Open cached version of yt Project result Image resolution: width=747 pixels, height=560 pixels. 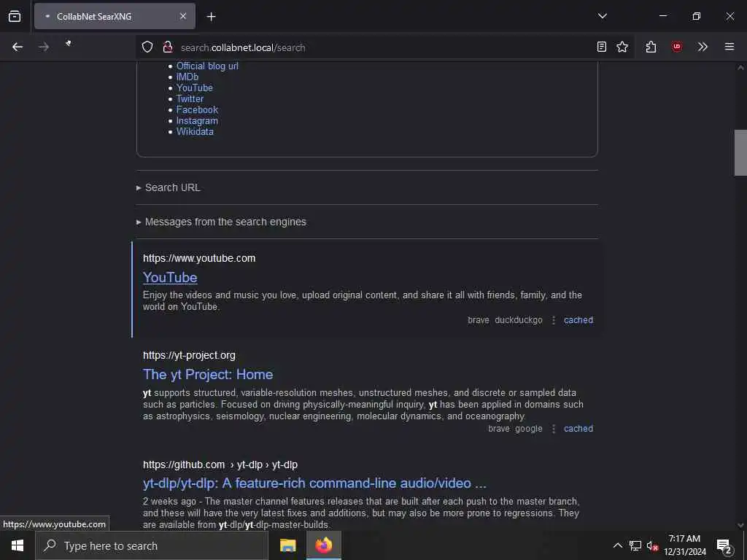tap(578, 429)
